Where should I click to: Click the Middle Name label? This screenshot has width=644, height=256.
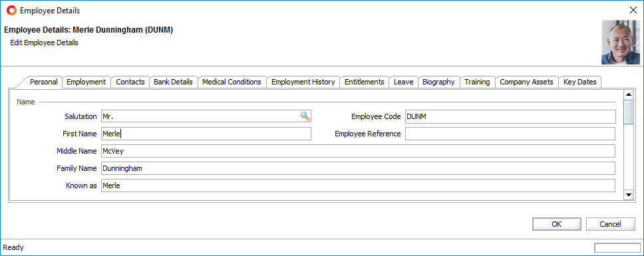coord(77,151)
